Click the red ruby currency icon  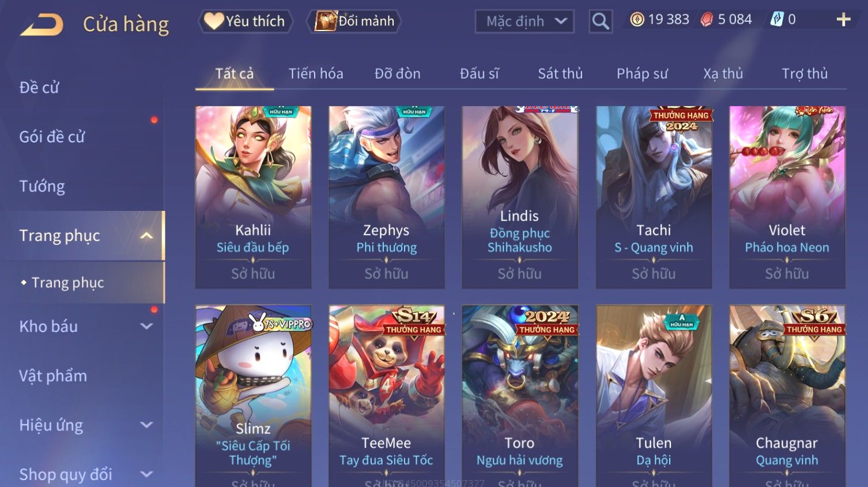coord(707,20)
